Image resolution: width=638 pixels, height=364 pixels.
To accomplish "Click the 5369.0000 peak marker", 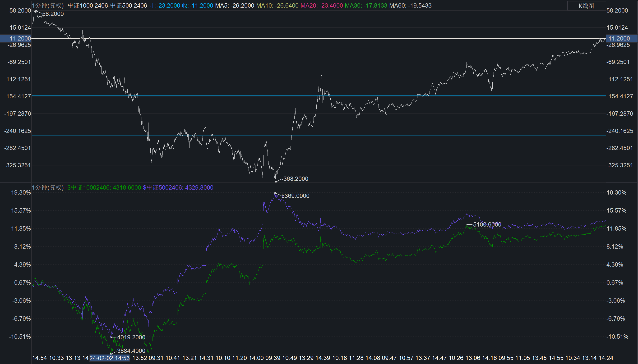I will coord(295,196).
